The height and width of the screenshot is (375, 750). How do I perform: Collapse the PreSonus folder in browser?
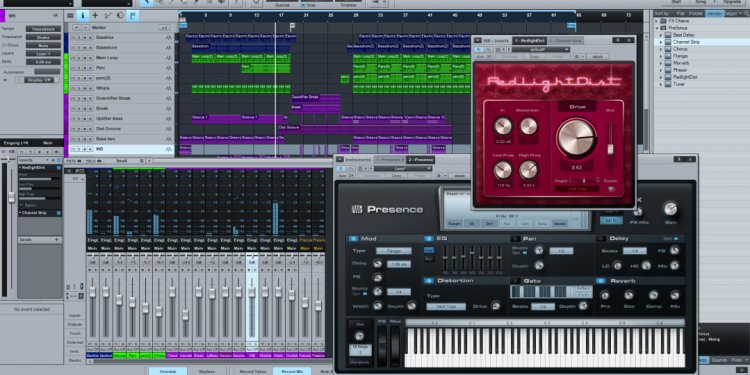(657, 28)
